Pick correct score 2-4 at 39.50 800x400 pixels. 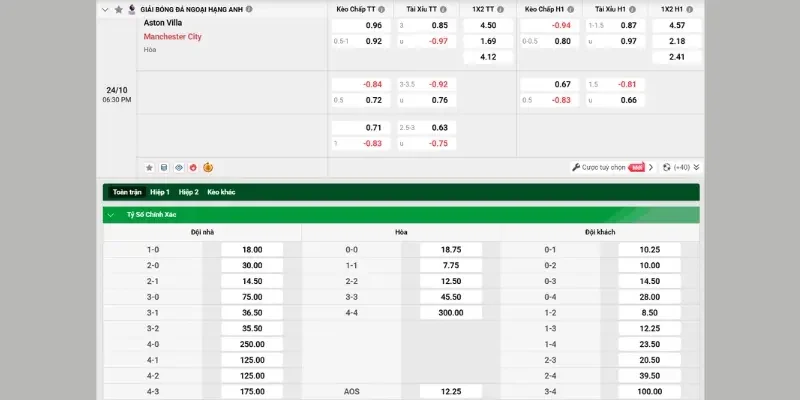point(649,376)
